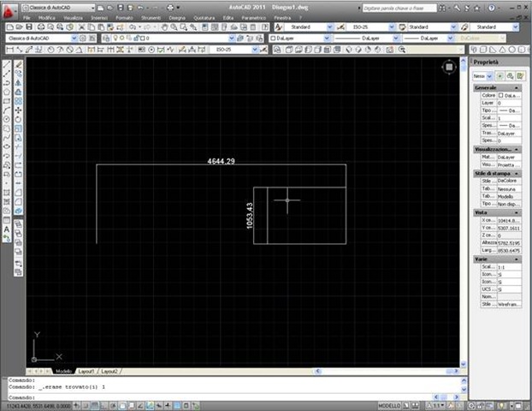
Task: Open the Disegna menu
Action: [x=177, y=18]
